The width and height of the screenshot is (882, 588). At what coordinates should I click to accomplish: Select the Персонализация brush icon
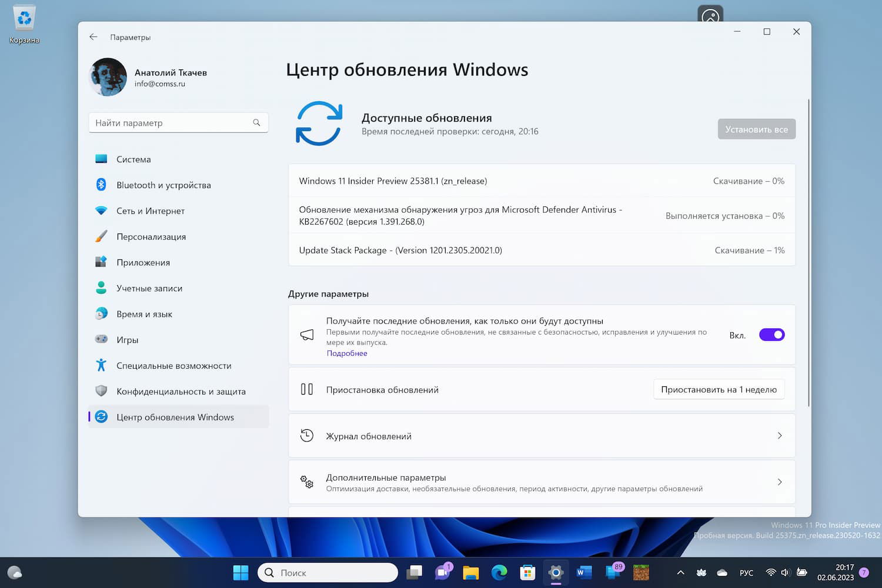(x=101, y=236)
